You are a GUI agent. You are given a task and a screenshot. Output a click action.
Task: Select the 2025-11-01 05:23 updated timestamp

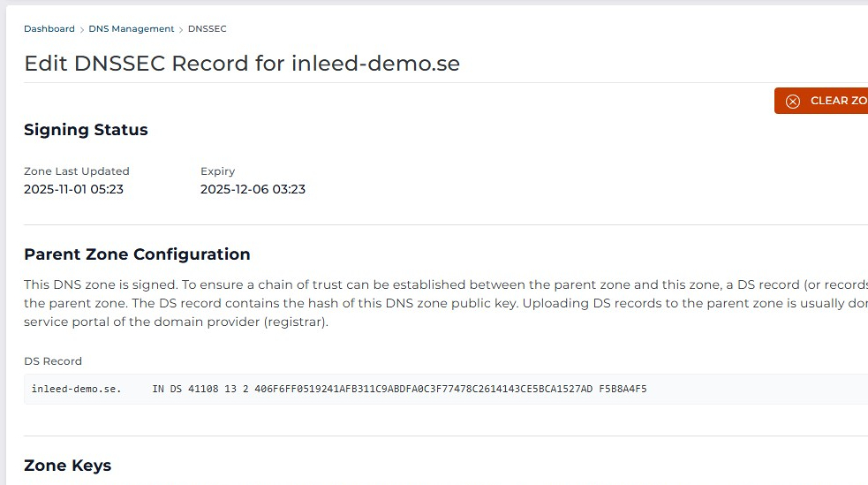point(73,189)
